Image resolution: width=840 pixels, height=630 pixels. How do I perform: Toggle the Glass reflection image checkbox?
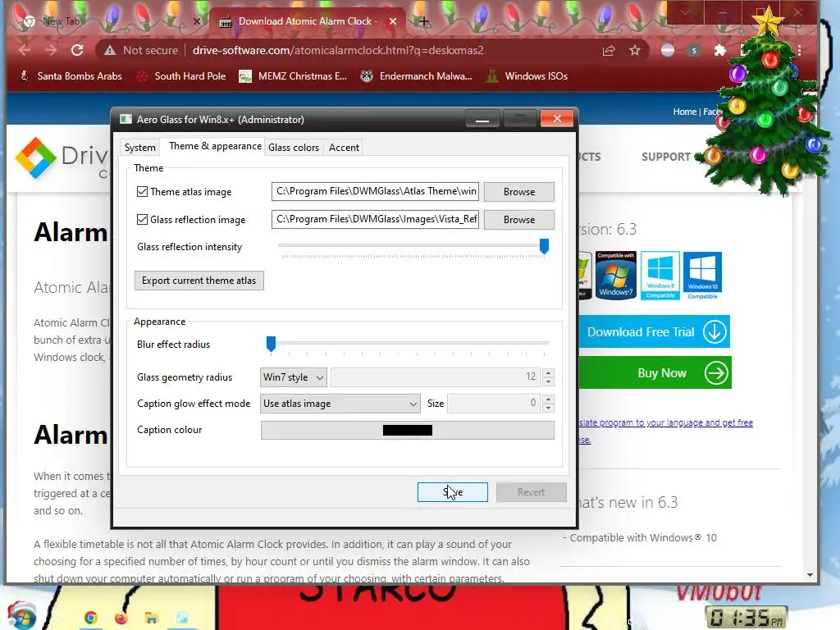pyautogui.click(x=142, y=220)
